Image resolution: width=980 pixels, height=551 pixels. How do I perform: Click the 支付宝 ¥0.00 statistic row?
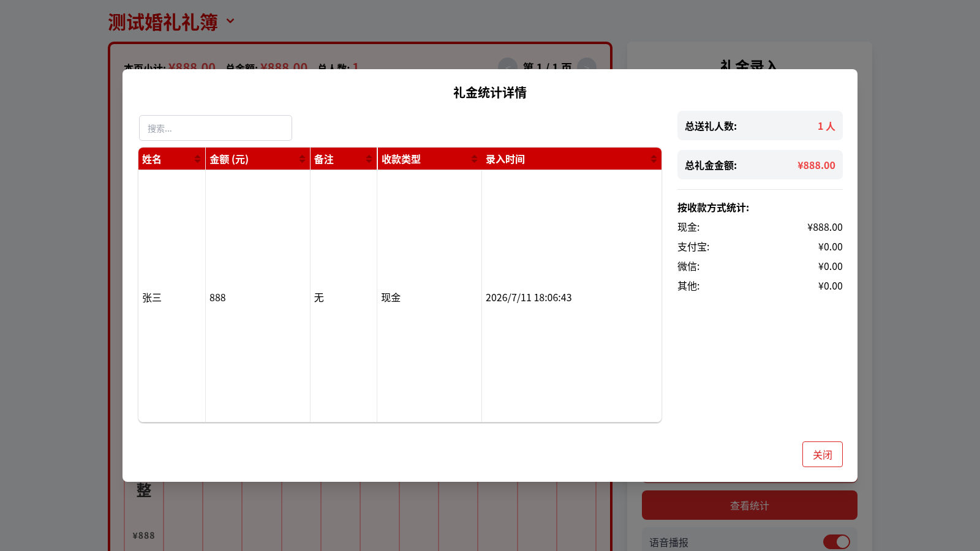760,247
